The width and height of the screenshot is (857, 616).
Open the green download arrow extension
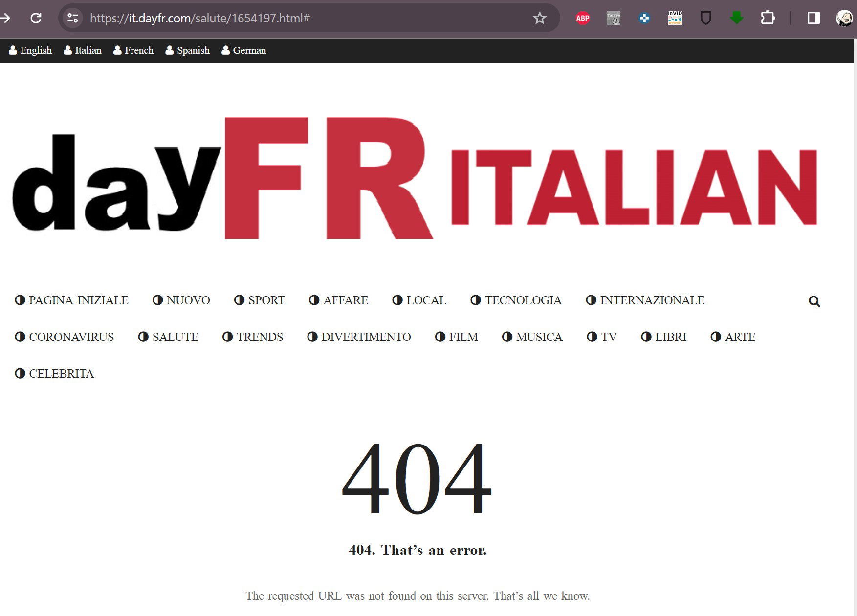pos(736,18)
